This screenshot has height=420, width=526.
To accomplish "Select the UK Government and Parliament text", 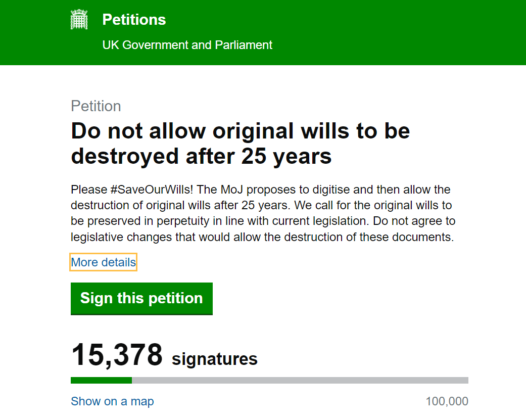I will tap(186, 45).
